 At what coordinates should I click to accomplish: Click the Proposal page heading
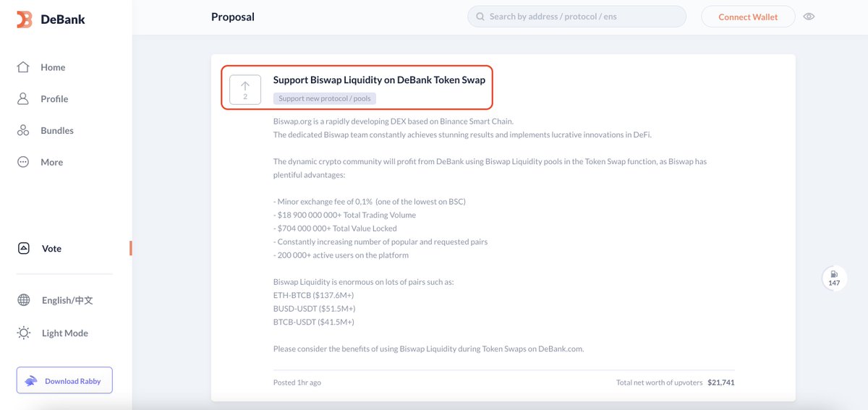233,17
